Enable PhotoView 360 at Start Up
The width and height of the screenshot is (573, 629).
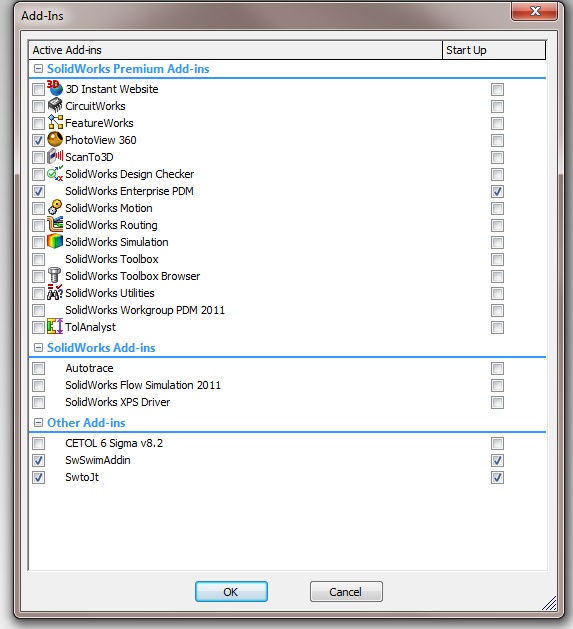(x=497, y=140)
